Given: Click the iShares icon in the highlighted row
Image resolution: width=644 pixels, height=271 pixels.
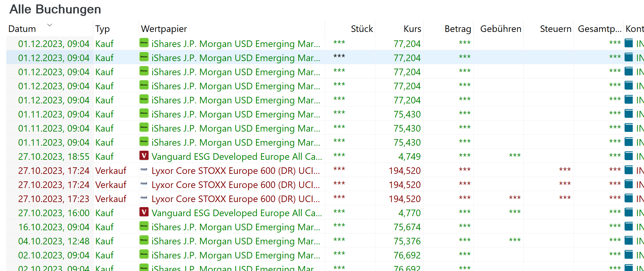Looking at the screenshot, I should click(x=144, y=57).
